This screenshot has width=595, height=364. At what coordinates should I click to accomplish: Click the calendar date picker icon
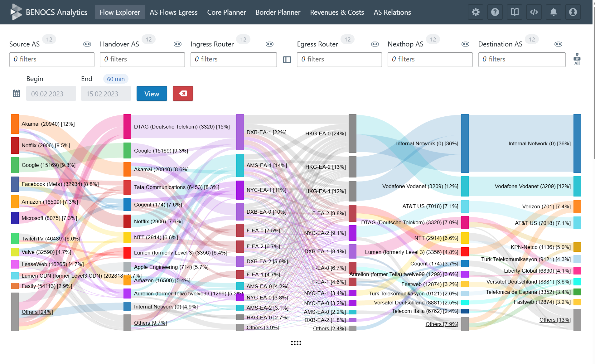pyautogui.click(x=17, y=93)
